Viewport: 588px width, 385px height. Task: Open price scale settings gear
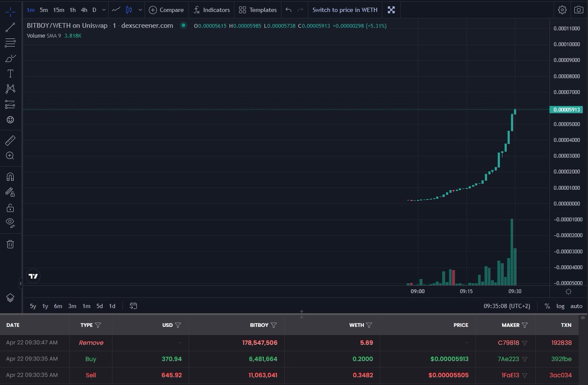tap(568, 291)
